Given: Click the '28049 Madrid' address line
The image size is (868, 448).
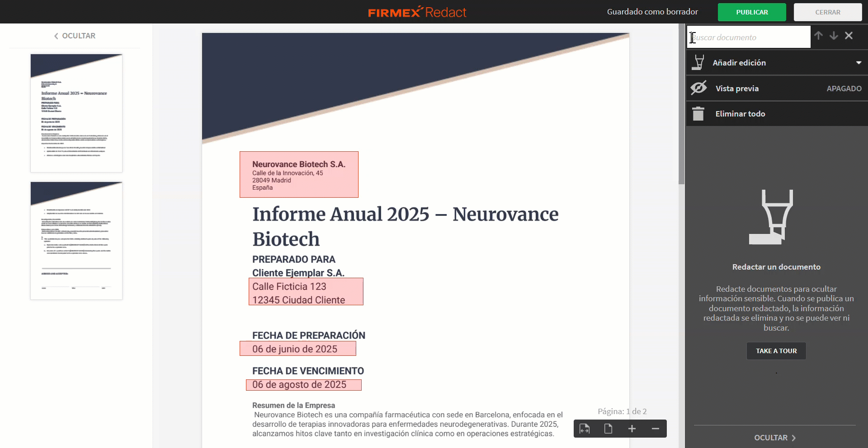Looking at the screenshot, I should (x=272, y=180).
